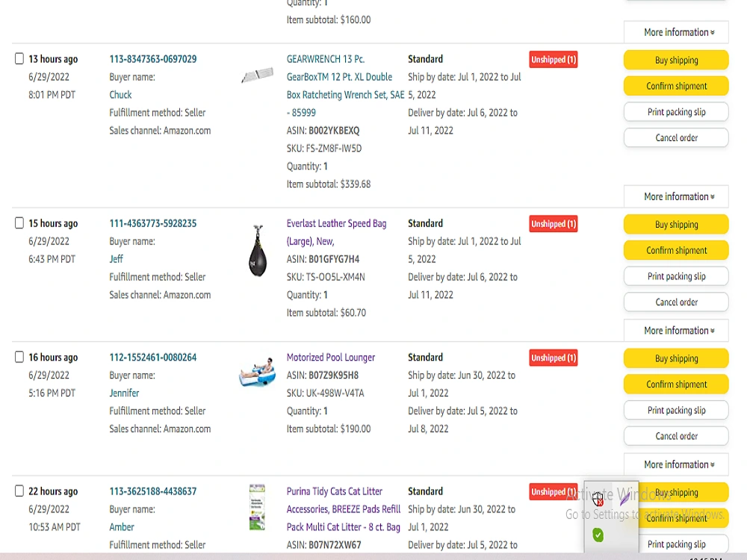Select checkbox for Jeff's order
The image size is (747, 560).
[19, 223]
